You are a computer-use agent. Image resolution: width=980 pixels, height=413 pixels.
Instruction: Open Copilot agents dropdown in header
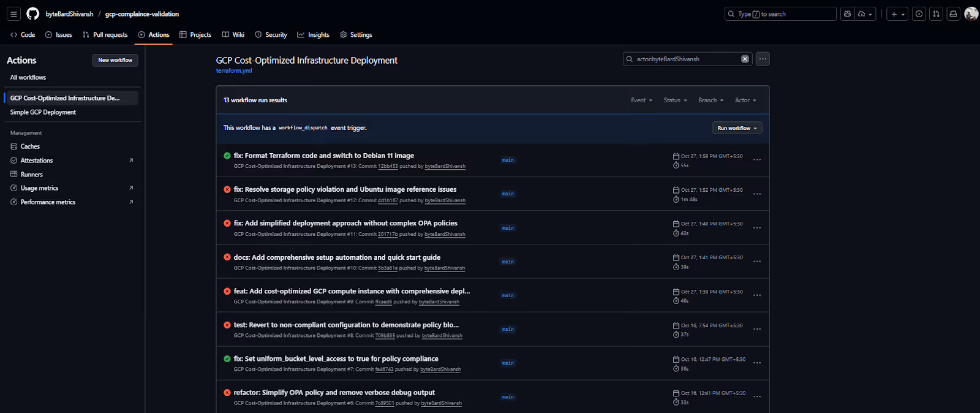point(865,14)
